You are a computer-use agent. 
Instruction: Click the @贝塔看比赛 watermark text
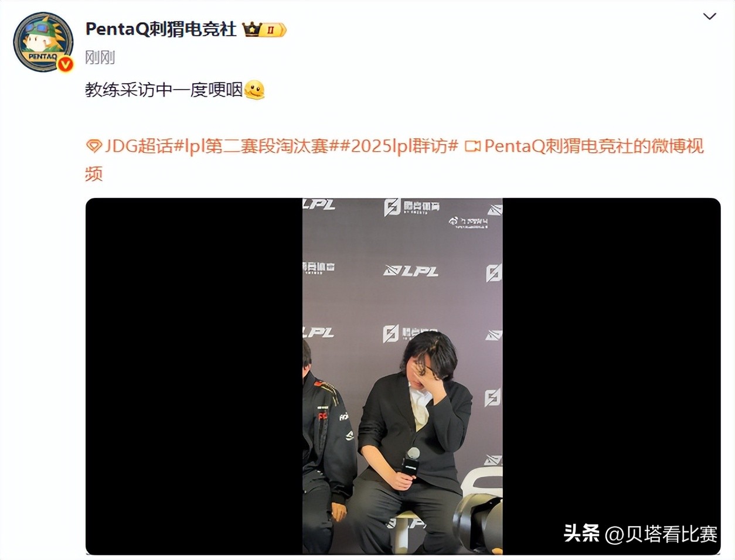661,534
